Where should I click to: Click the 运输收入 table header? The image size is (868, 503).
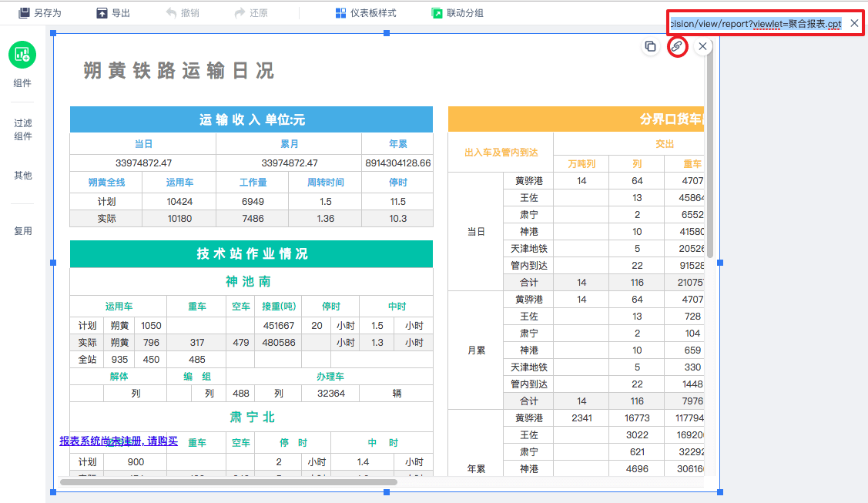251,119
